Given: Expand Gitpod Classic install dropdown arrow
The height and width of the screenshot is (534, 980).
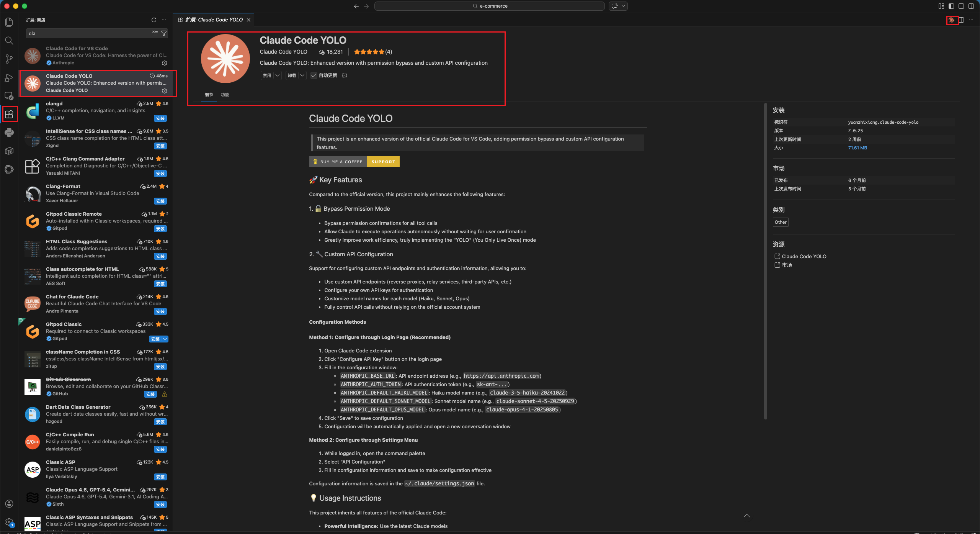Looking at the screenshot, I should click(165, 339).
